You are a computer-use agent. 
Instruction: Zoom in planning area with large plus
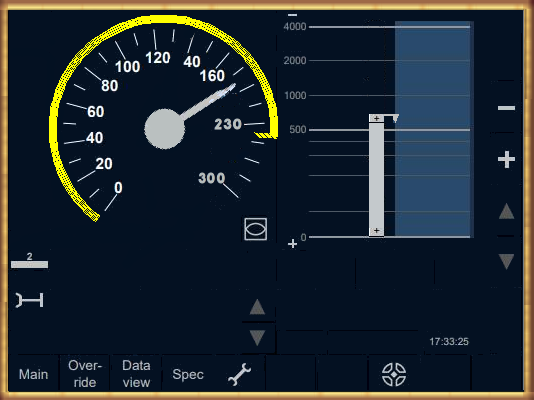(x=506, y=159)
